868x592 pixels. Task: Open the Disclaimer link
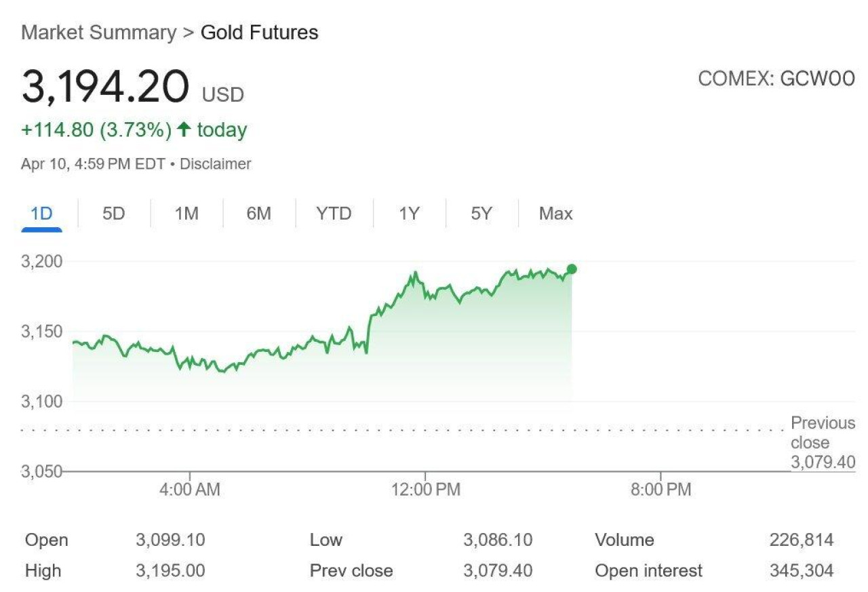(216, 164)
